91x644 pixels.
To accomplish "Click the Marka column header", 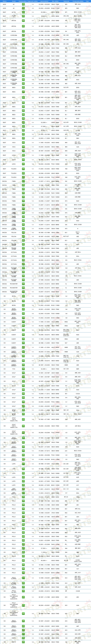I will coord(4,1).
